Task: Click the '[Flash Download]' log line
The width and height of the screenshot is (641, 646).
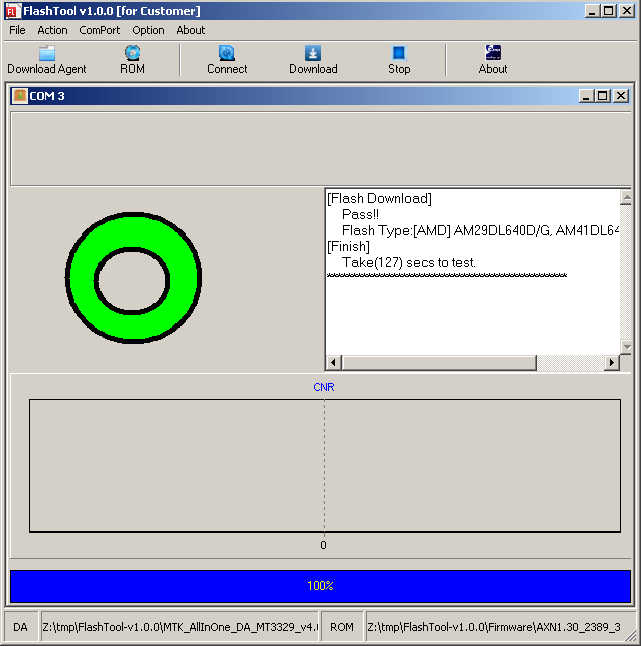Action: point(379,199)
